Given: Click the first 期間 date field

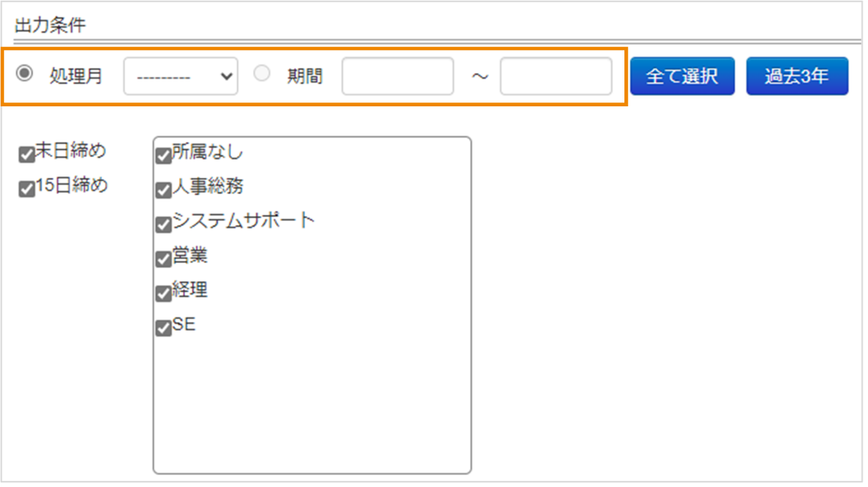Looking at the screenshot, I should 398,75.
